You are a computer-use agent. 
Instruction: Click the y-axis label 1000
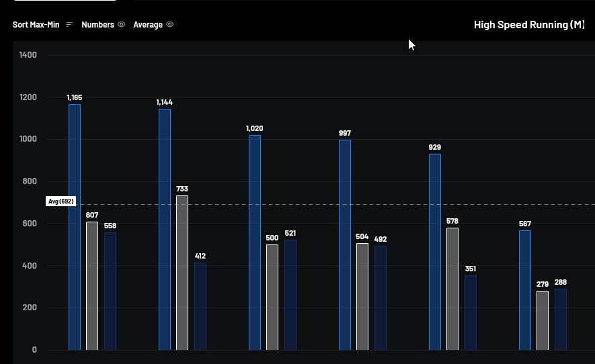[28, 139]
